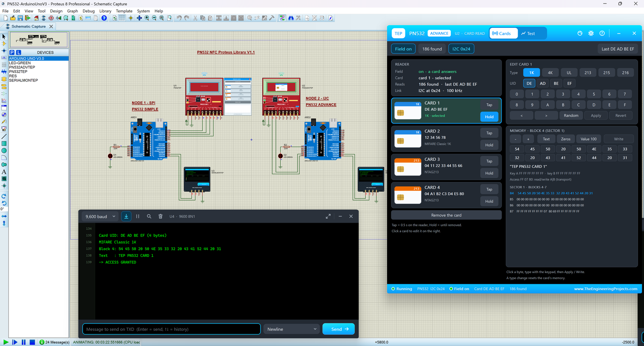The height and width of the screenshot is (346, 644).
Task: Click the home icon in the toolbar
Action: tap(36, 18)
